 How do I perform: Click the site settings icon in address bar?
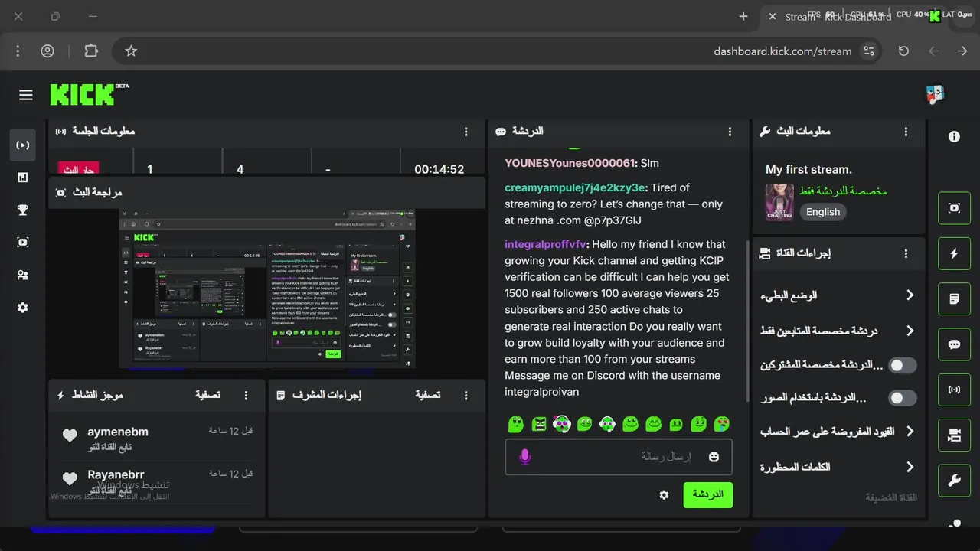click(x=869, y=51)
